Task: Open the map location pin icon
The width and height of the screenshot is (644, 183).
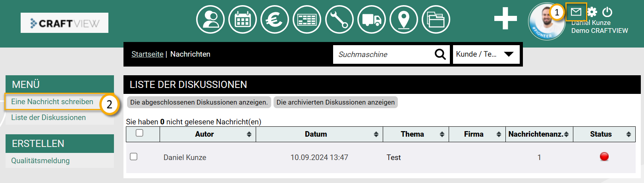Action: (404, 19)
